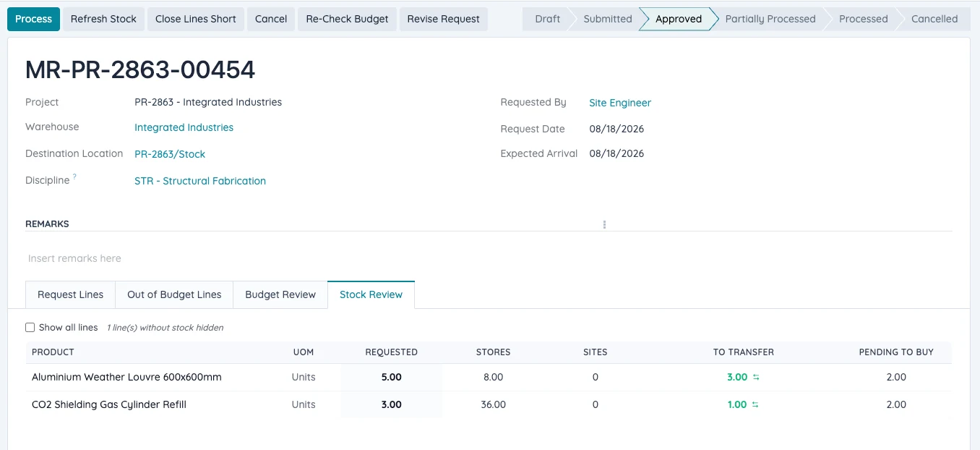Sort by the Sites column header
This screenshot has height=450, width=980.
pyautogui.click(x=595, y=352)
